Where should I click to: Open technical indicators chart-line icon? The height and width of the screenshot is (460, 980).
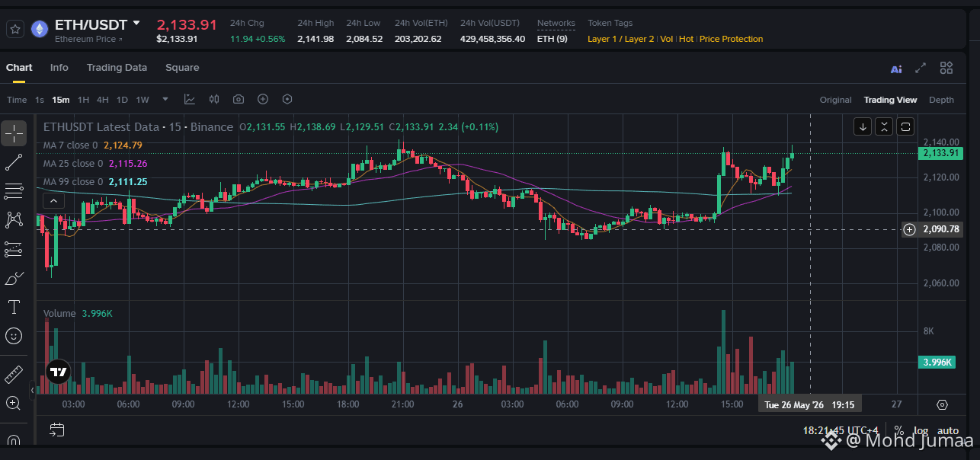coord(190,99)
